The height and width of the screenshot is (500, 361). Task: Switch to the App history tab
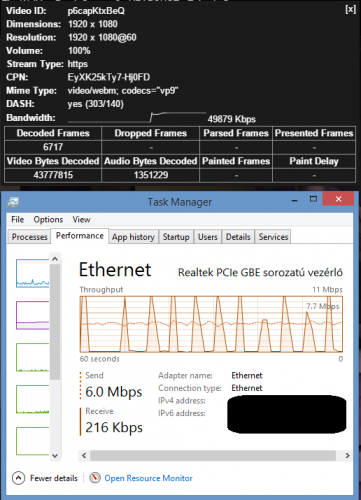133,237
